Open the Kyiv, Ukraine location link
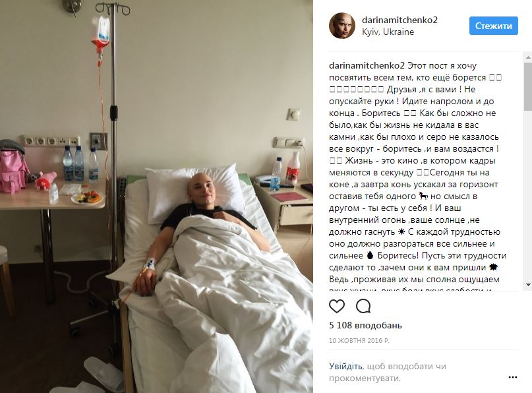532x393 pixels. (x=388, y=32)
